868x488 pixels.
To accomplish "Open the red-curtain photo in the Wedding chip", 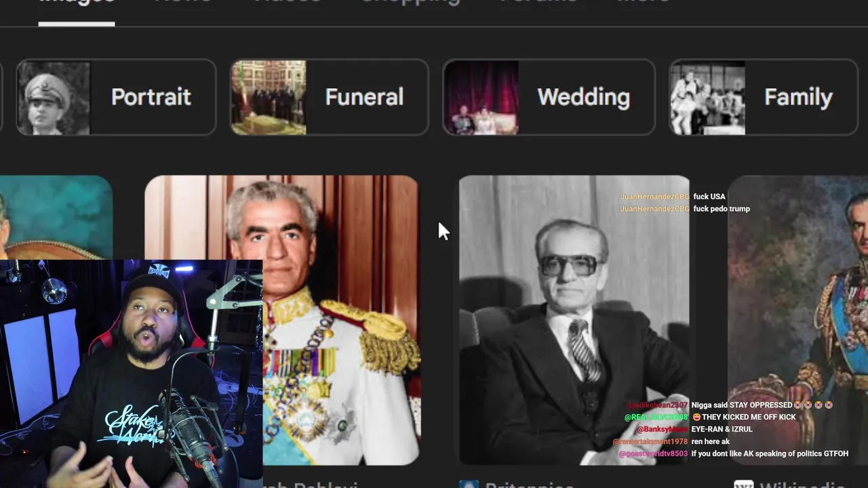I will [481, 98].
